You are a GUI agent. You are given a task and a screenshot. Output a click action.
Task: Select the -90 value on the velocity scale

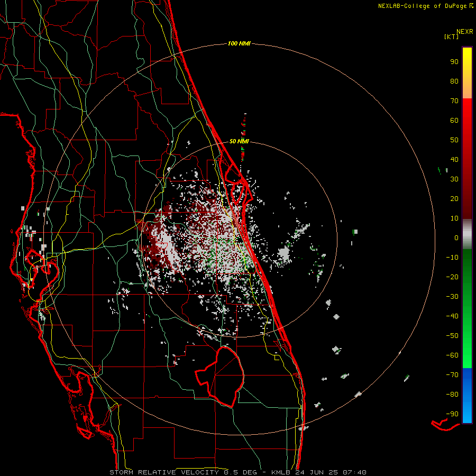click(x=452, y=414)
